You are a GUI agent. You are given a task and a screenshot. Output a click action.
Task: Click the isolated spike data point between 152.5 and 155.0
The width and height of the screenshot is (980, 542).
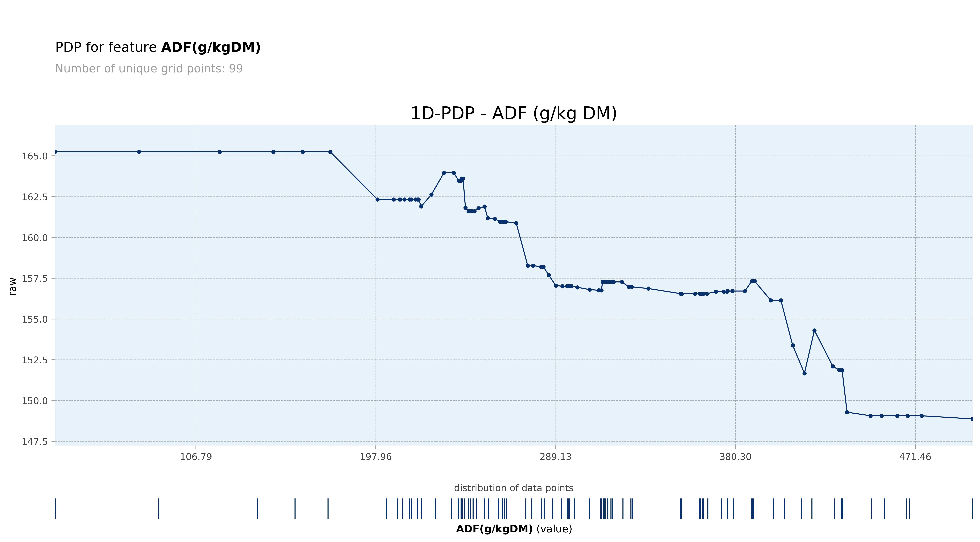(814, 331)
